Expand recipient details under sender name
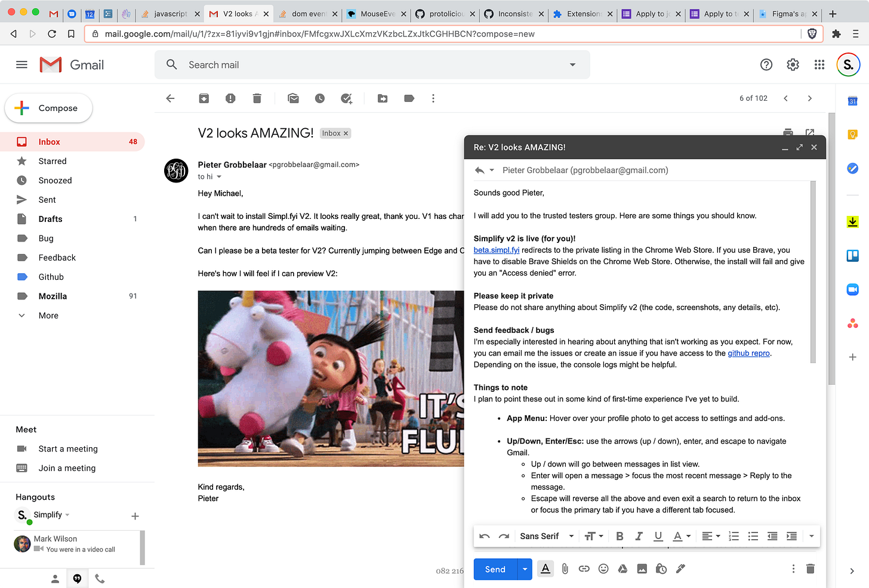Image resolution: width=869 pixels, height=588 pixels. point(219,177)
